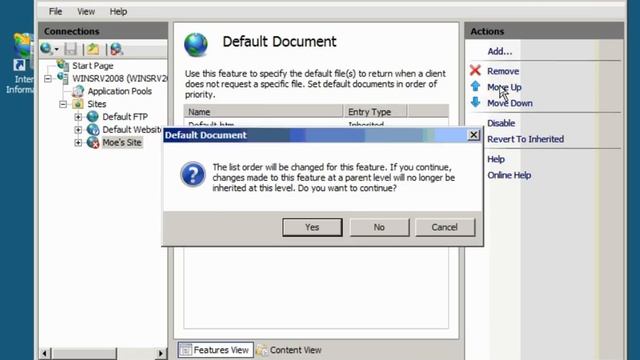This screenshot has height=360, width=640.
Task: Click the Default FTP globe icon
Action: point(93,117)
